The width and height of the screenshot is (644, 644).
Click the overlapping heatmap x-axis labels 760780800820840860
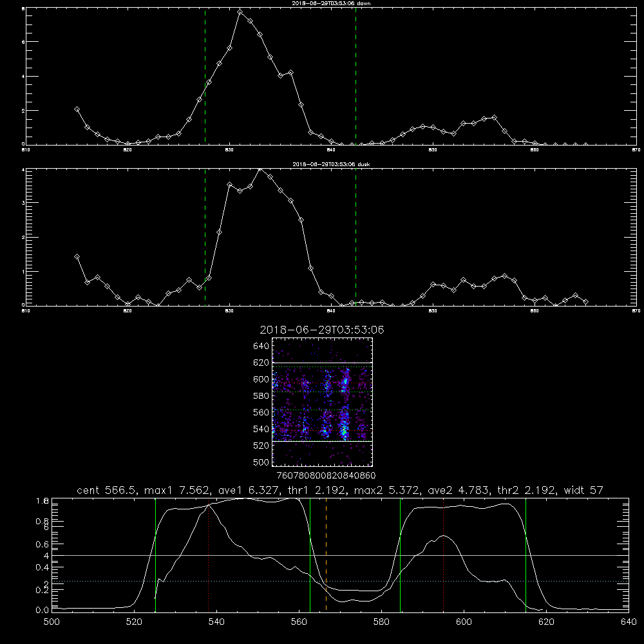coord(326,476)
